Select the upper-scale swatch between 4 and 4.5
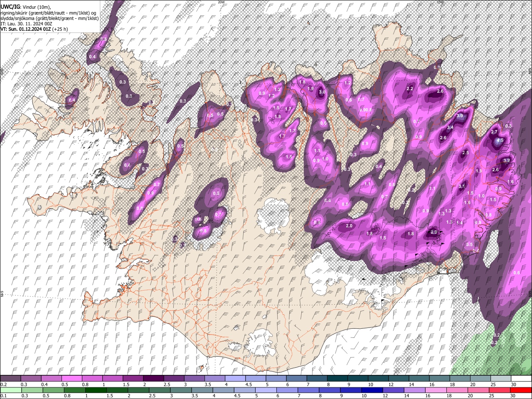 click(235, 379)
